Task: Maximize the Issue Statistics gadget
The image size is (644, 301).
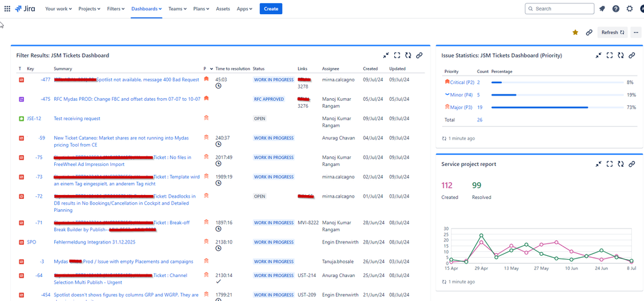Action: 610,55
